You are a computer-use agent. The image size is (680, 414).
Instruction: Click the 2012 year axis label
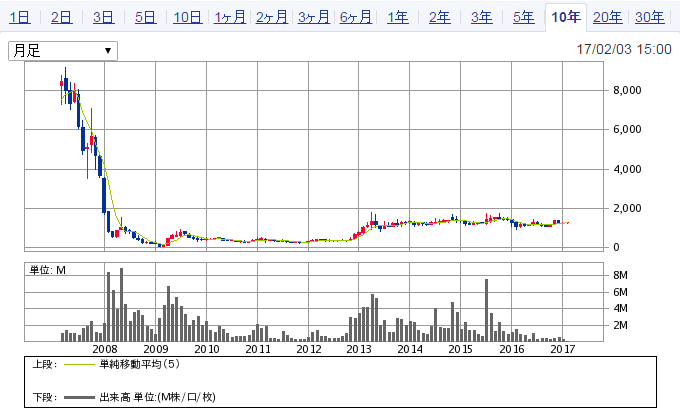(308, 349)
